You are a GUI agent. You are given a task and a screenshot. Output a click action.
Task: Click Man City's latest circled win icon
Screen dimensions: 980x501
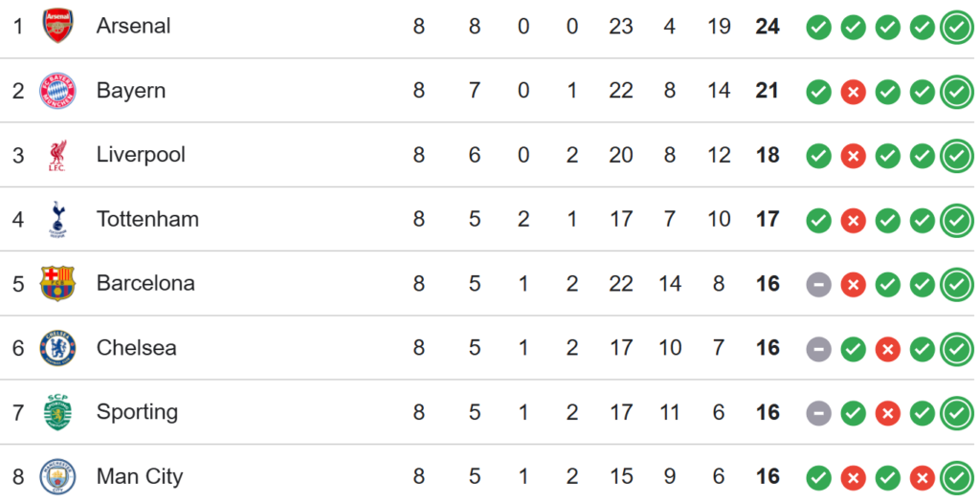[x=956, y=477]
